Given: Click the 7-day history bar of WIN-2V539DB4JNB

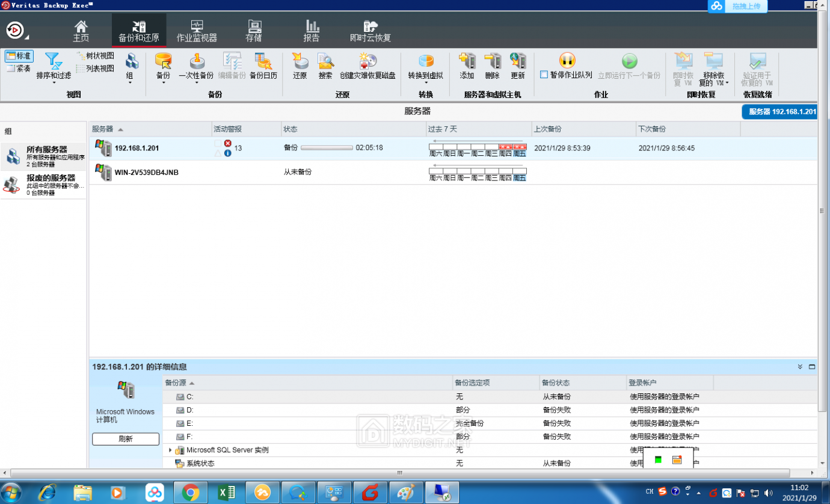Looking at the screenshot, I should [x=478, y=171].
